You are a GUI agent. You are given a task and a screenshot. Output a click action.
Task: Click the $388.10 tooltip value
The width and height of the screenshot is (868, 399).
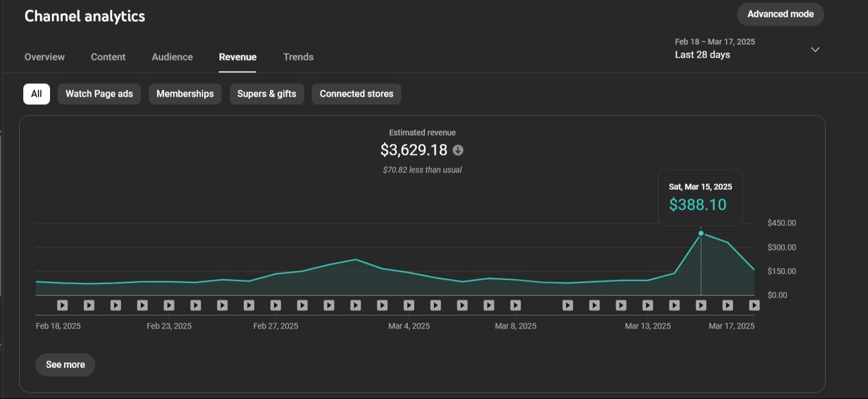point(698,204)
